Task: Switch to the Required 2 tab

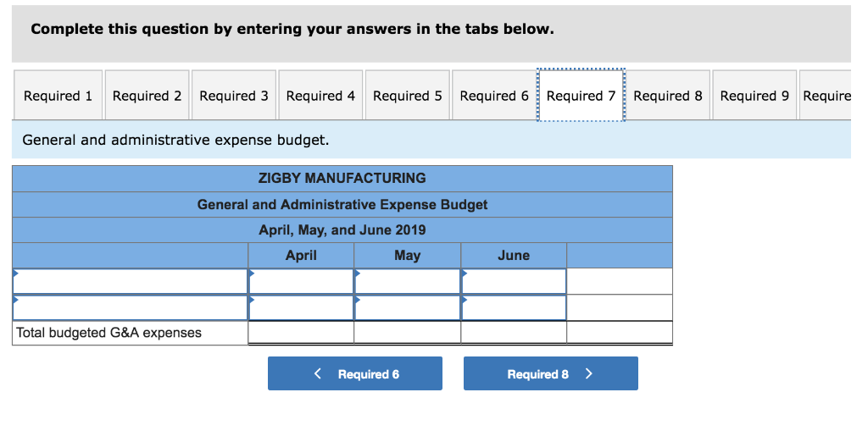Action: tap(147, 95)
